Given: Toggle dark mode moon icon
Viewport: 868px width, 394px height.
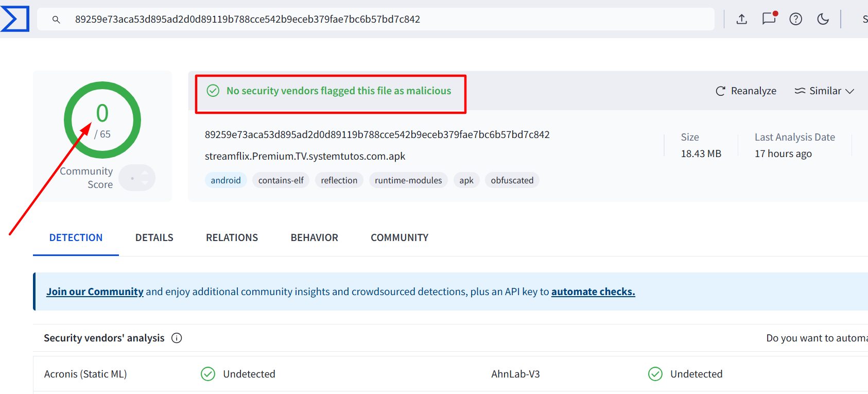Looking at the screenshot, I should pyautogui.click(x=823, y=19).
